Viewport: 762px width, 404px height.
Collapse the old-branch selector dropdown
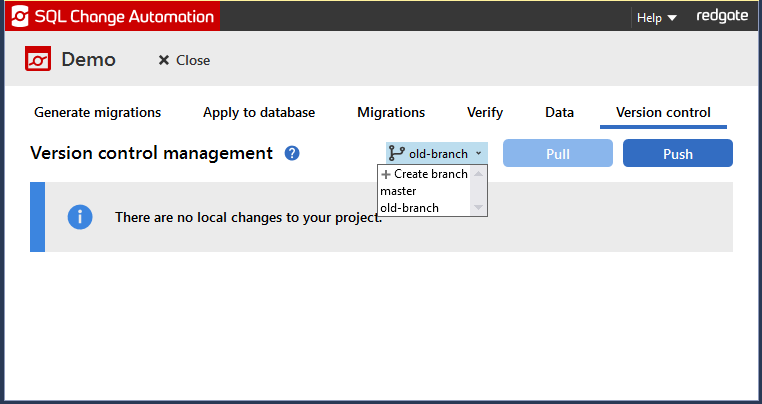click(x=437, y=154)
